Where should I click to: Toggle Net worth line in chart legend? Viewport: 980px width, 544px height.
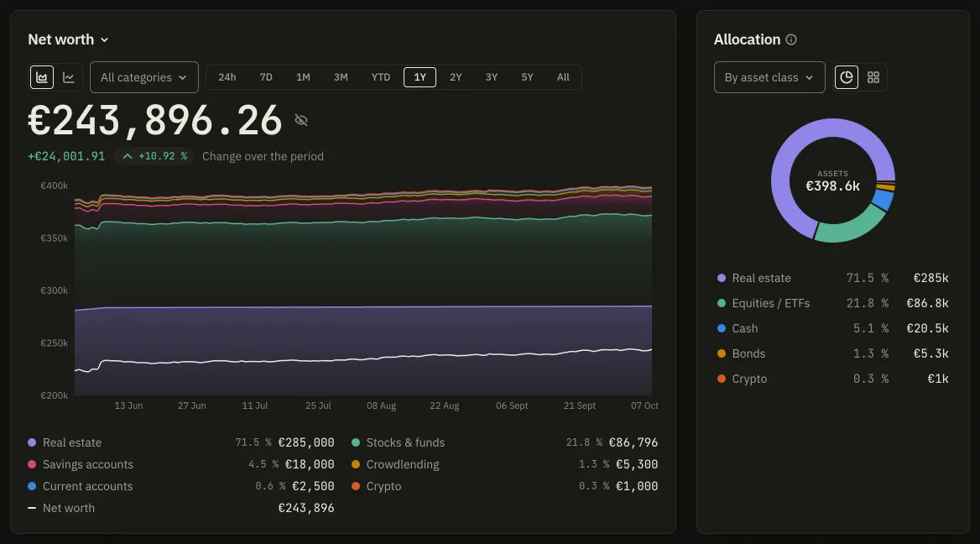pyautogui.click(x=181, y=509)
